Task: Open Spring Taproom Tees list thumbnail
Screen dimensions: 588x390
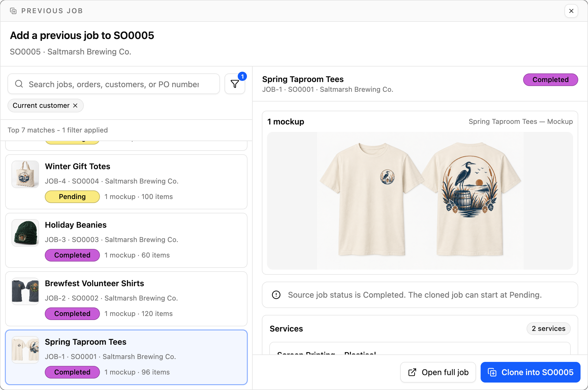Action: coord(25,350)
